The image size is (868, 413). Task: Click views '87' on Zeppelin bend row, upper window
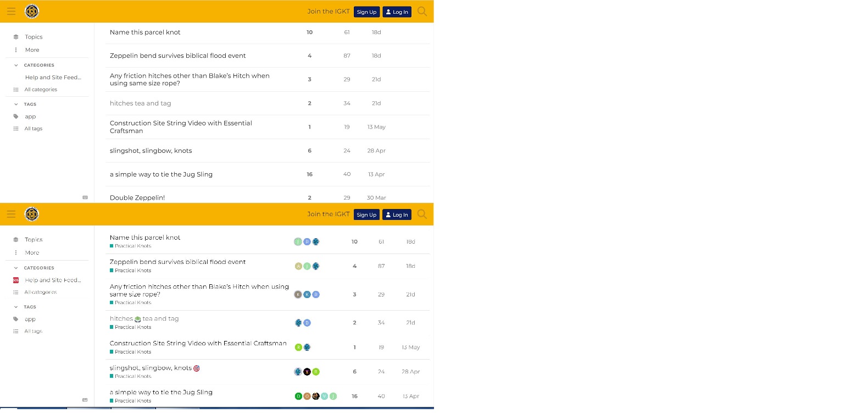[347, 56]
